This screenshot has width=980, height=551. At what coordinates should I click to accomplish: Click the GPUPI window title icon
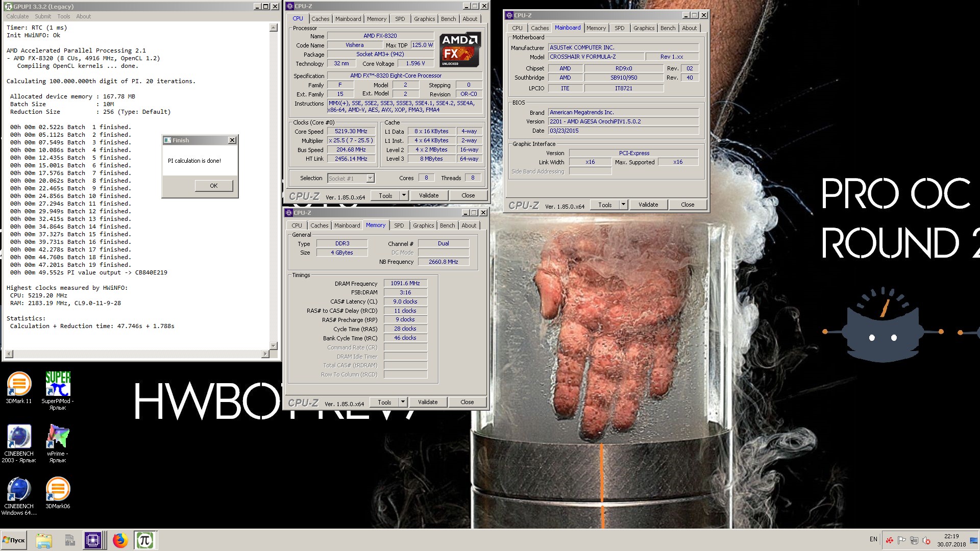pos(8,6)
